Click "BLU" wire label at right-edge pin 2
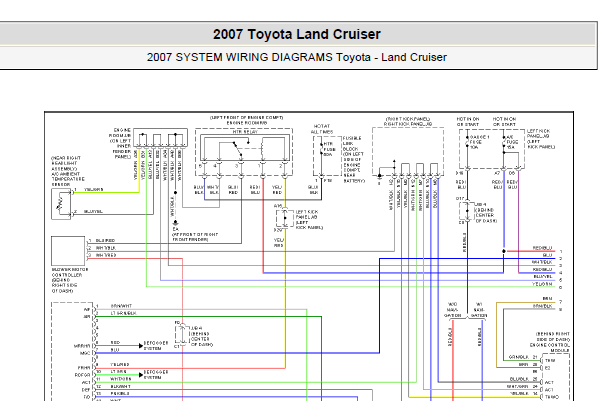This screenshot has height=401, width=607. (547, 255)
